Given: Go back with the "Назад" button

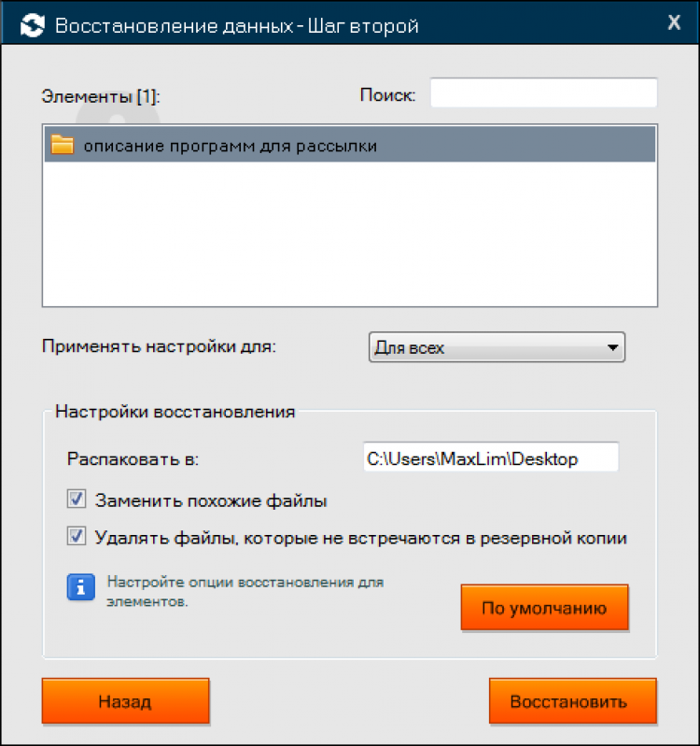Looking at the screenshot, I should click(125, 701).
